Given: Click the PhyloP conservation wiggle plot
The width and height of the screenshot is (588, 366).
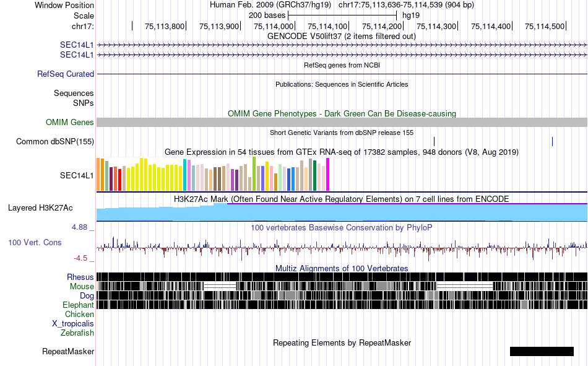Looking at the screenshot, I should [342, 248].
